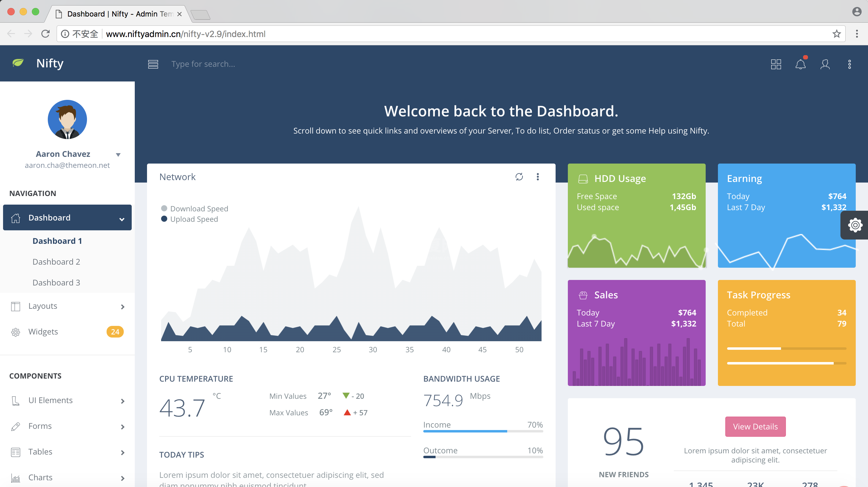Toggle Upload Speed legend dot
The height and width of the screenshot is (487, 868).
(164, 219)
